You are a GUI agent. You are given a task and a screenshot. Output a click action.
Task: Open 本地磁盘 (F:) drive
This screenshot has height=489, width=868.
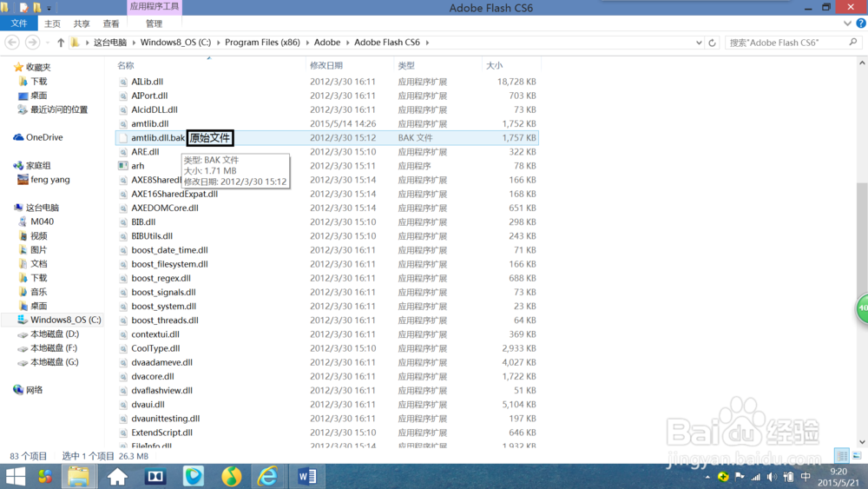coord(47,347)
